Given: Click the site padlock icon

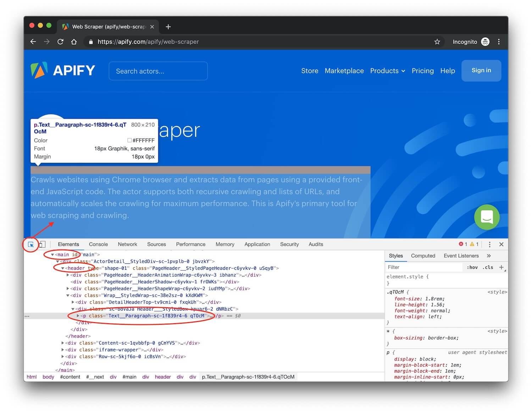Looking at the screenshot, I should (91, 42).
